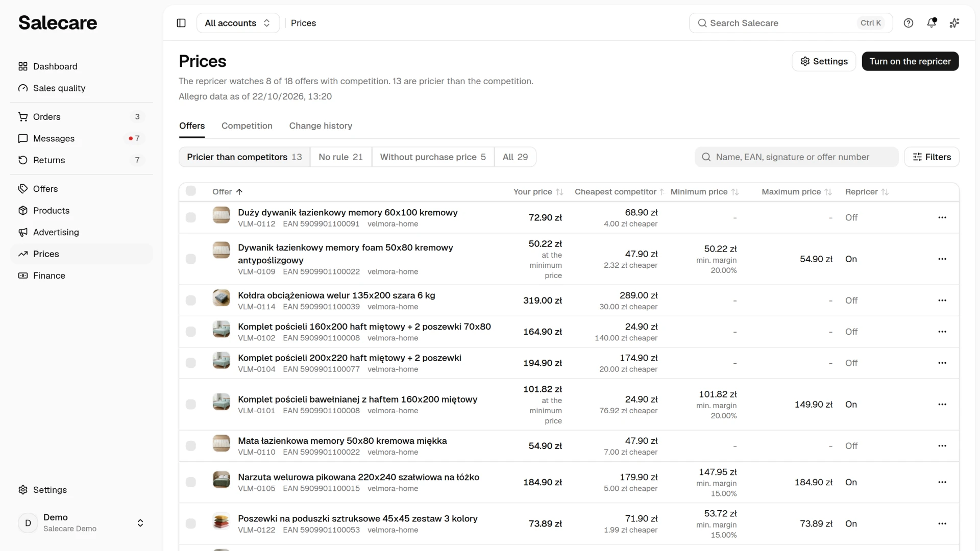Open row menu for Kołdra obciążeniowa welur
Viewport: 980px width, 551px height.
click(942, 300)
